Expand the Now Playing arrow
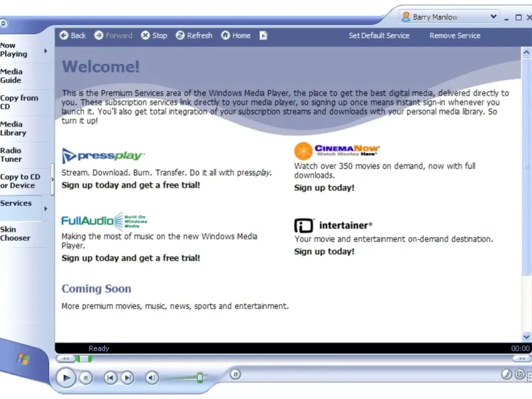Viewport: 532px width, 399px height. point(46,51)
